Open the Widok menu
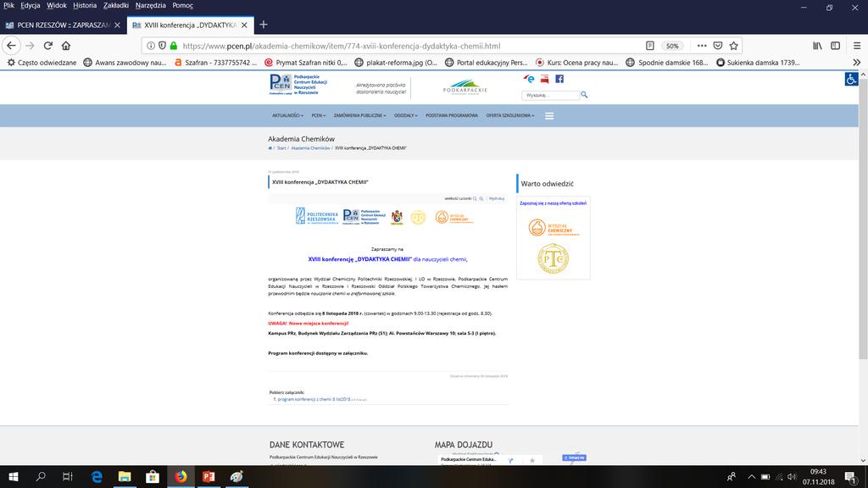The image size is (868, 488). pyautogui.click(x=57, y=6)
